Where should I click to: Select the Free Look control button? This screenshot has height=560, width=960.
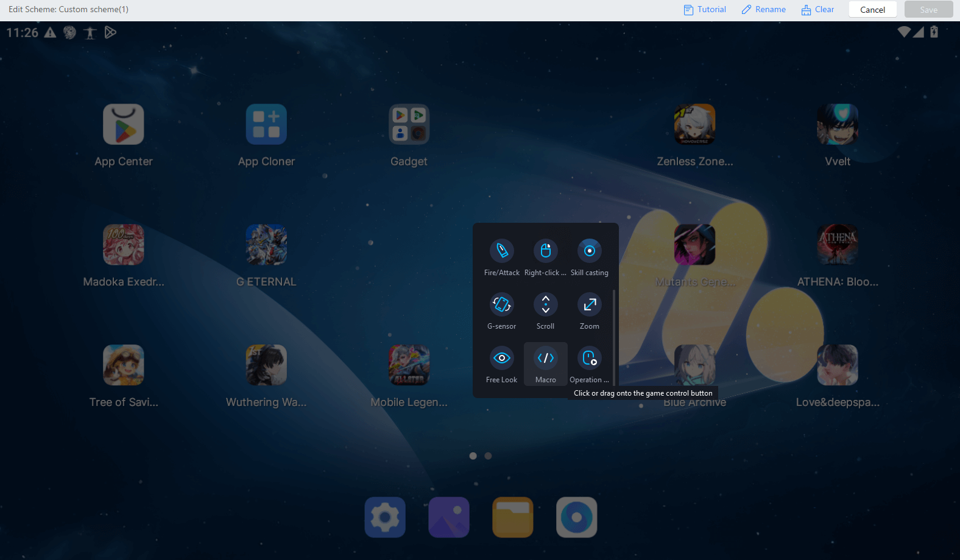coord(501,365)
